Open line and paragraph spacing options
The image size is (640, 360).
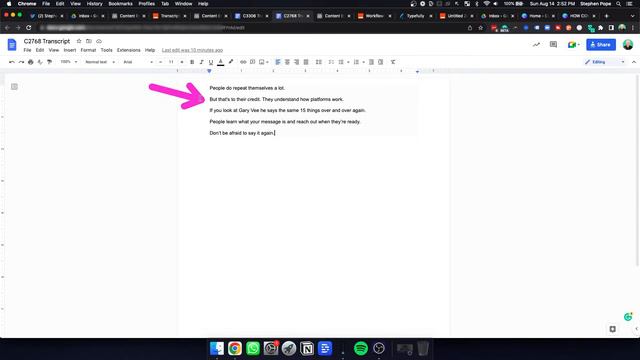(319, 62)
